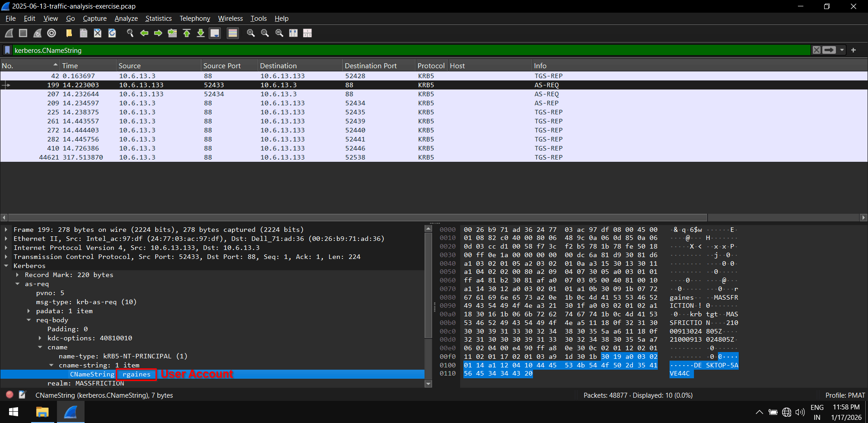Click the Find a packet magnifier icon
The height and width of the screenshot is (423, 868).
(130, 33)
